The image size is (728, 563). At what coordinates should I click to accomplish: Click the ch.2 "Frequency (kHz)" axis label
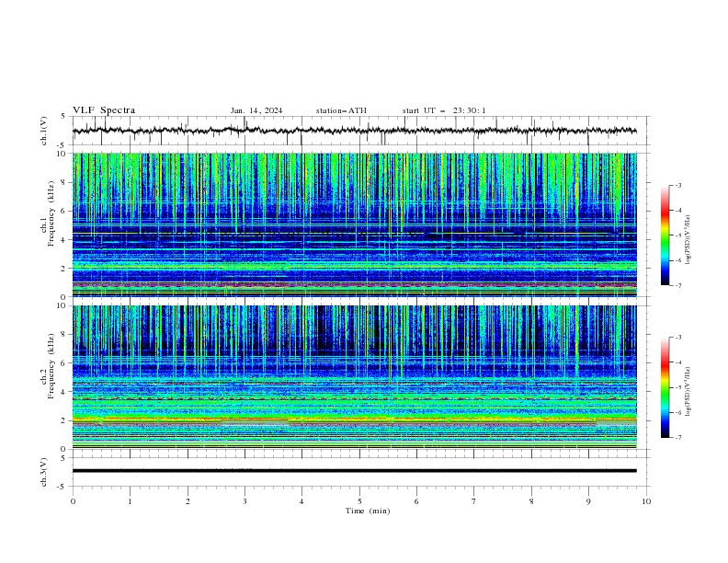tap(51, 366)
